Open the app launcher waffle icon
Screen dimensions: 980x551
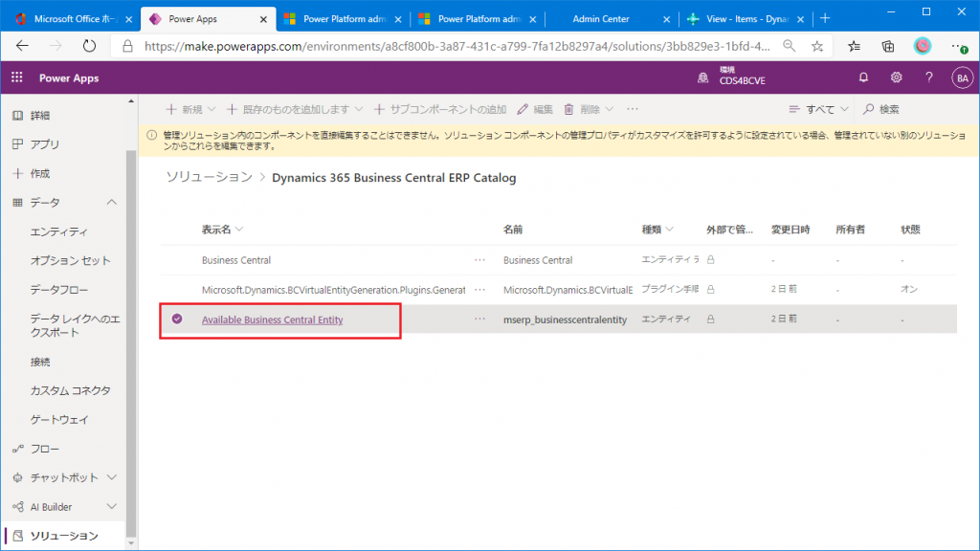coord(16,77)
